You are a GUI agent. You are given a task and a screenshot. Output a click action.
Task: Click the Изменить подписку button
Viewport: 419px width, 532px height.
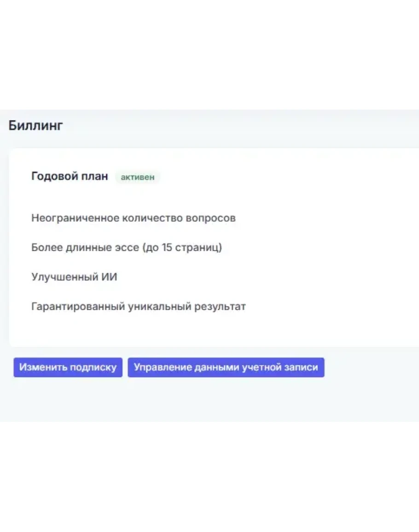coord(68,368)
